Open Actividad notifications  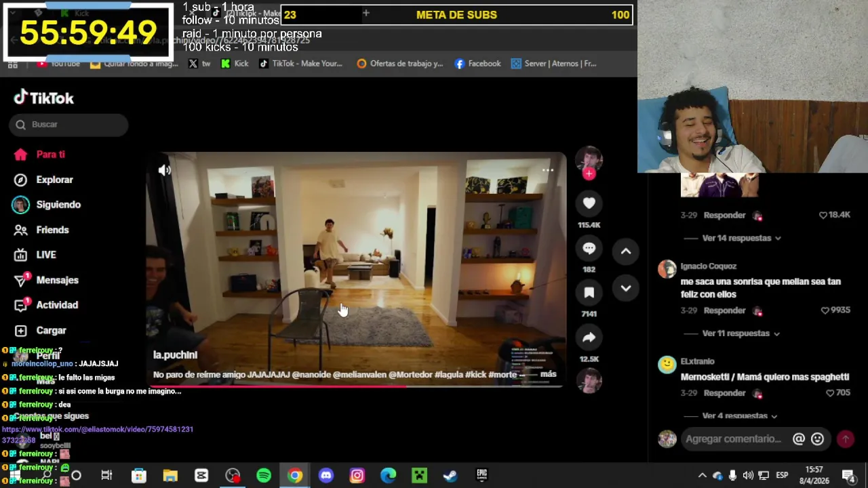pos(46,305)
